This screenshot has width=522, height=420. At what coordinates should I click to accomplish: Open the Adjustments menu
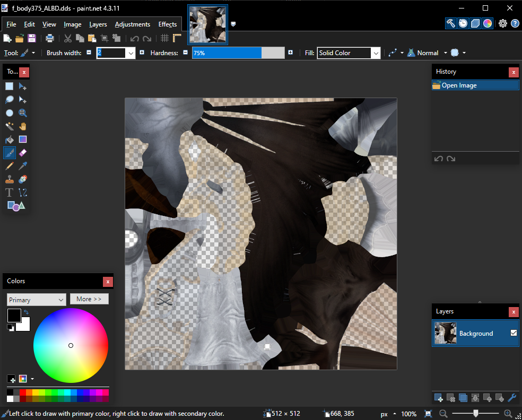(133, 24)
